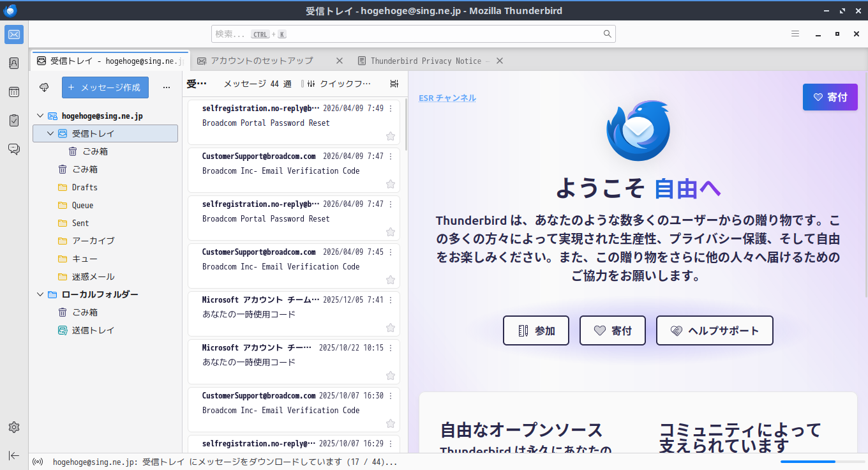The image size is (868, 470).
Task: Open the Calendar space
Action: (x=14, y=92)
